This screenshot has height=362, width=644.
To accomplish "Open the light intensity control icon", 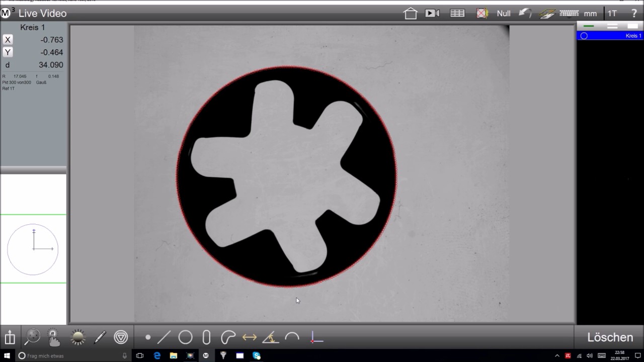I will [x=77, y=337].
